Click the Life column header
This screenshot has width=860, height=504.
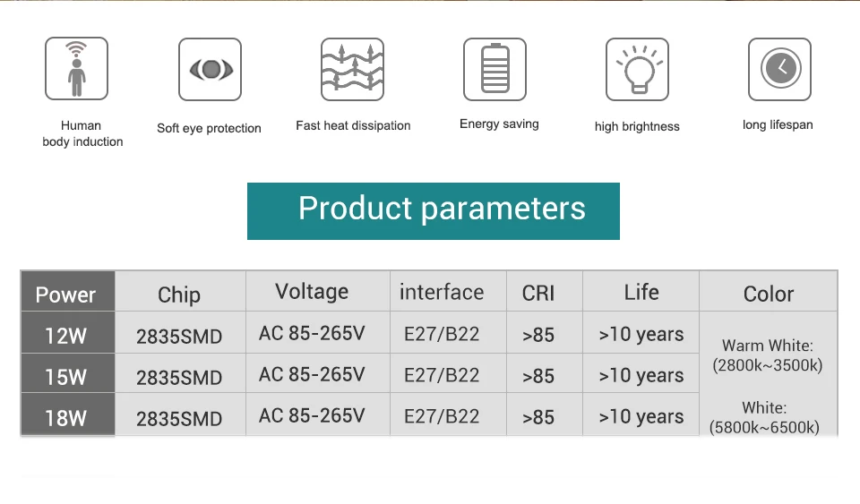(641, 292)
